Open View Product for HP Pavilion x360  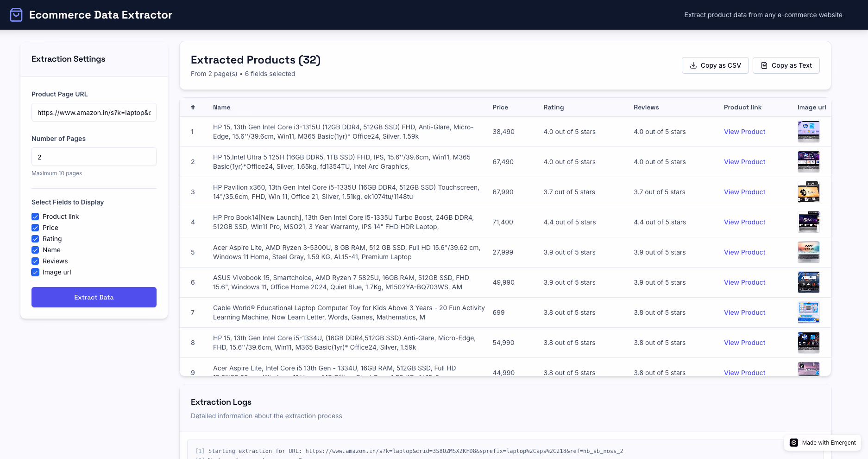point(744,192)
